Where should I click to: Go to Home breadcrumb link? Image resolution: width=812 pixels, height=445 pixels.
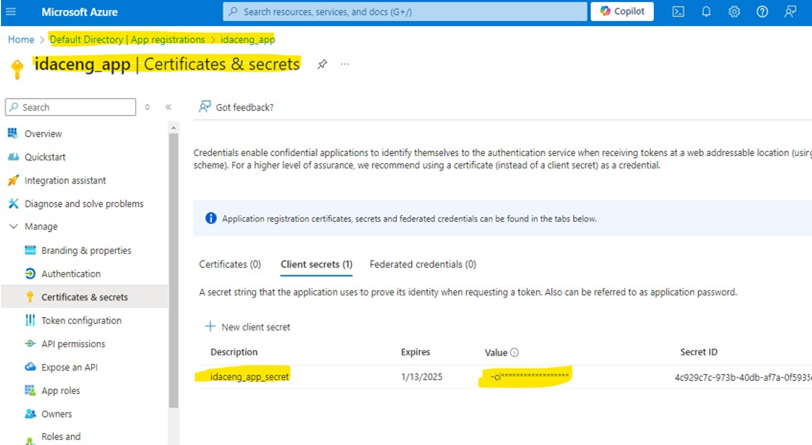[x=21, y=40]
